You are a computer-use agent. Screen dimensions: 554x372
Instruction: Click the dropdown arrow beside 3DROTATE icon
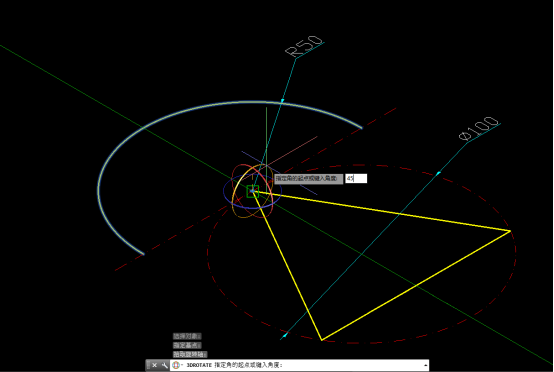click(x=182, y=365)
